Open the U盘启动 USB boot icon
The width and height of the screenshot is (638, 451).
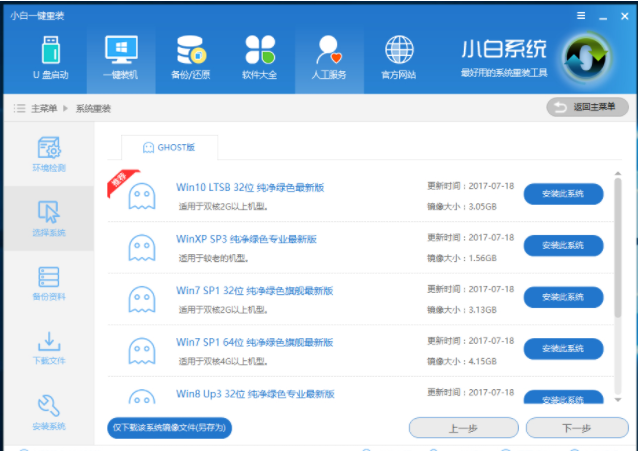[x=49, y=56]
